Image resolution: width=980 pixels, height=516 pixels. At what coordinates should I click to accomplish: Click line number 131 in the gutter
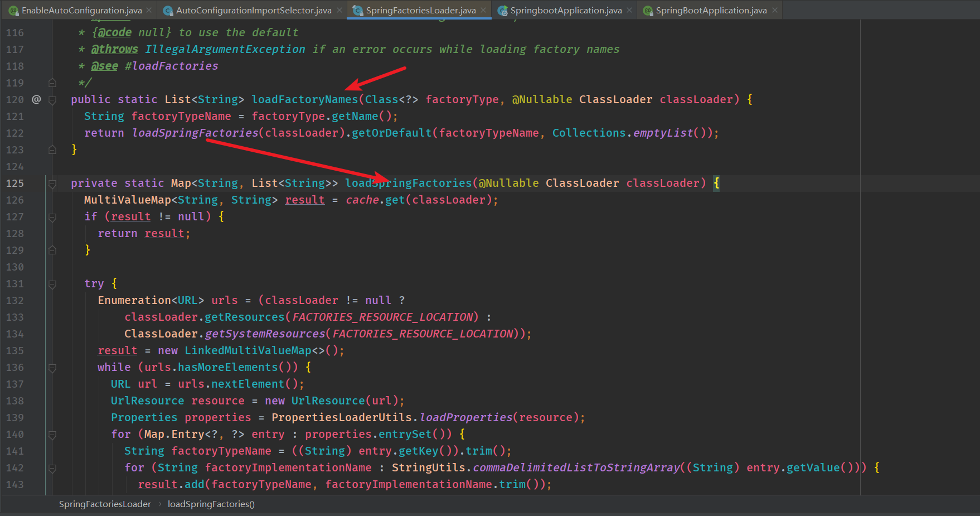click(x=15, y=284)
